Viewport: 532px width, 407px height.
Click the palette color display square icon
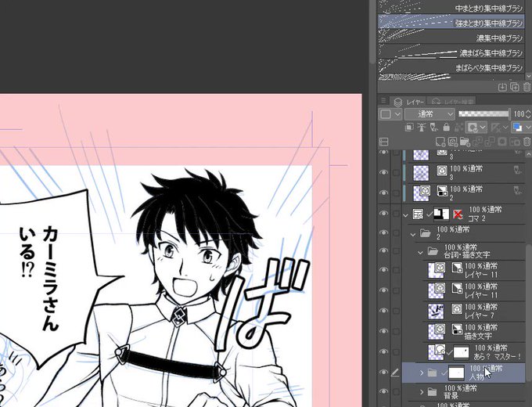[386, 113]
